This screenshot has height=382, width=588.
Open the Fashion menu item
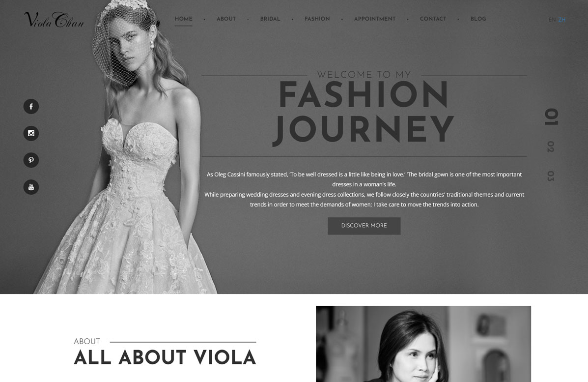pos(317,19)
